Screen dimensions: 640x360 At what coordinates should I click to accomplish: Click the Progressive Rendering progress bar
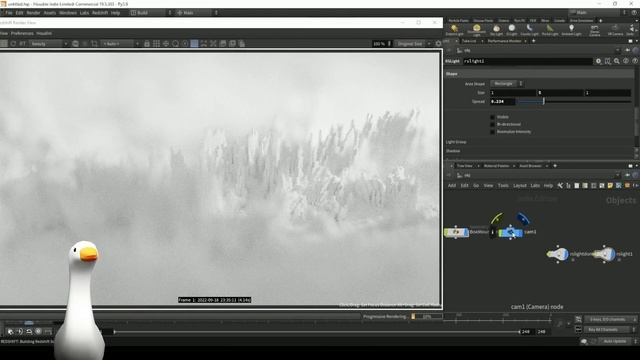click(427, 316)
